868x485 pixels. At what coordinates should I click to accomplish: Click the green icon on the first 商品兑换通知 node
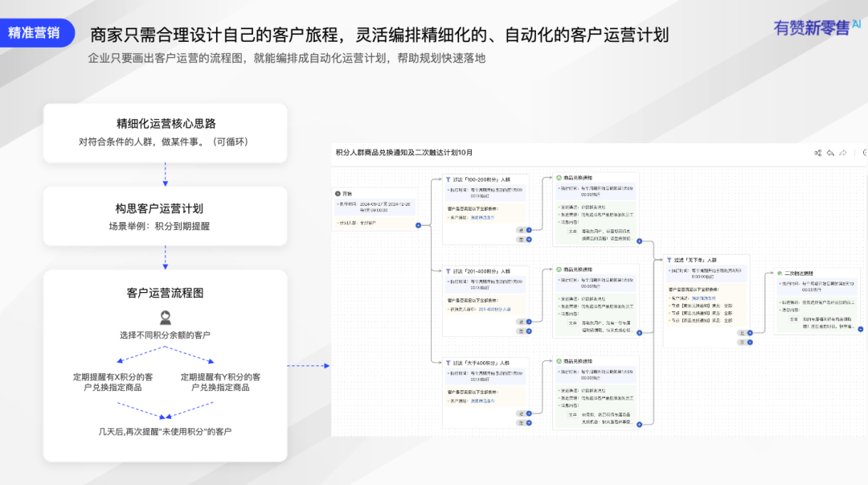click(559, 178)
